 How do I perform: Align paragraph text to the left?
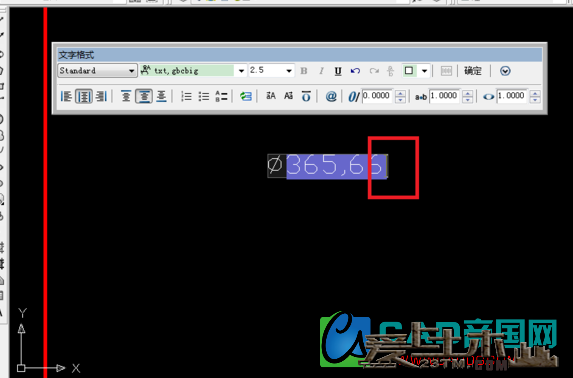66,97
